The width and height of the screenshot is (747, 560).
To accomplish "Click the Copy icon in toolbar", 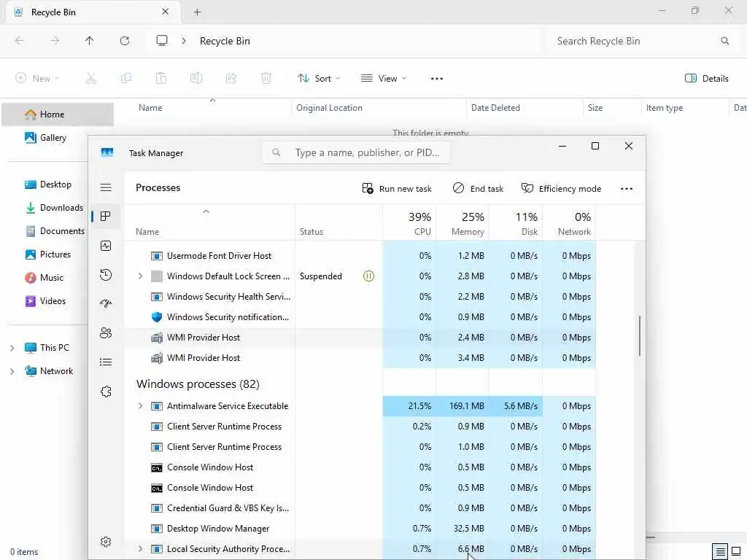I will 126,79.
